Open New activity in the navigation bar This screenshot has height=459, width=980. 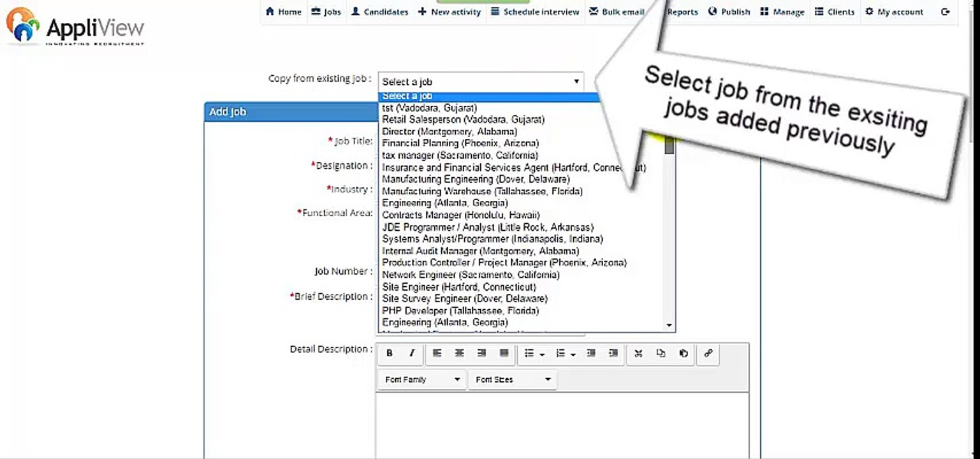pos(450,11)
